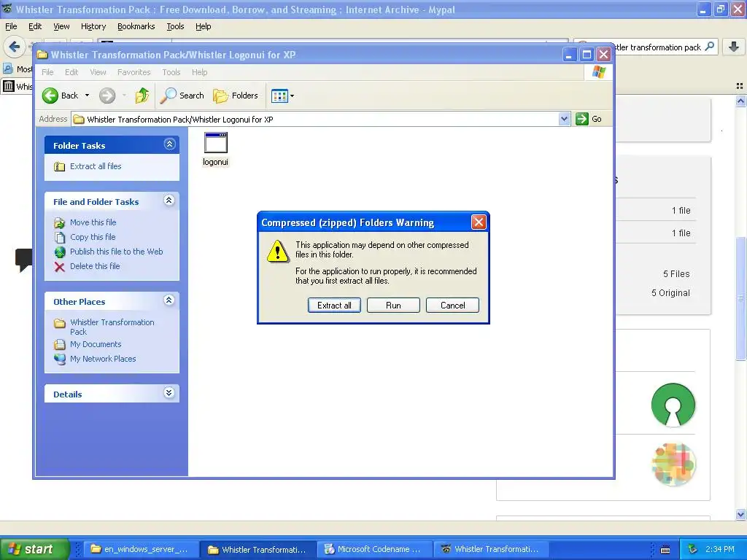747x560 pixels.
Task: Click the Extract all files zipped-folder icon
Action: click(x=60, y=166)
